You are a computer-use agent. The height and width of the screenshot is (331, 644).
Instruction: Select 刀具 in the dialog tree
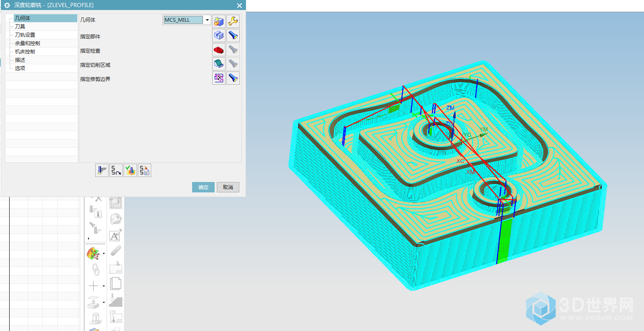point(20,26)
